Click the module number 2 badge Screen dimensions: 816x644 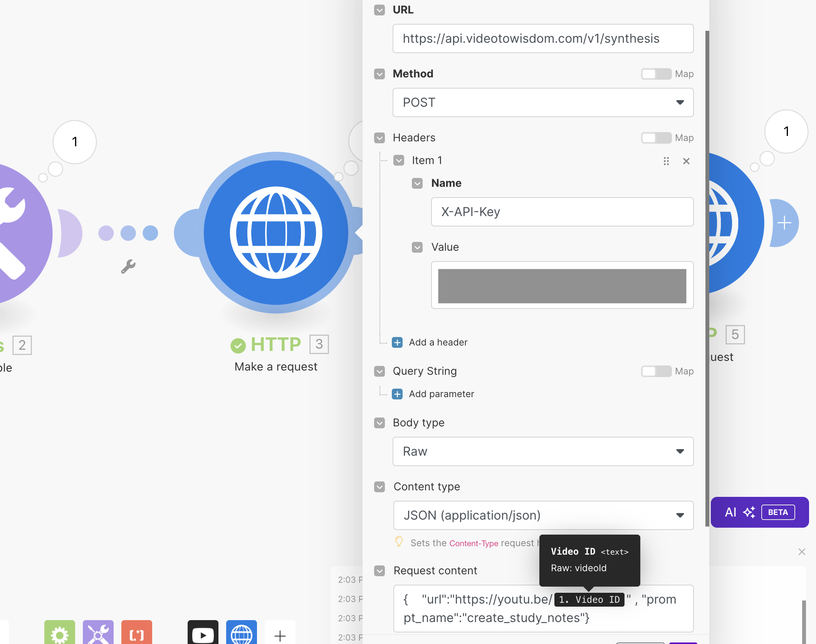[22, 345]
